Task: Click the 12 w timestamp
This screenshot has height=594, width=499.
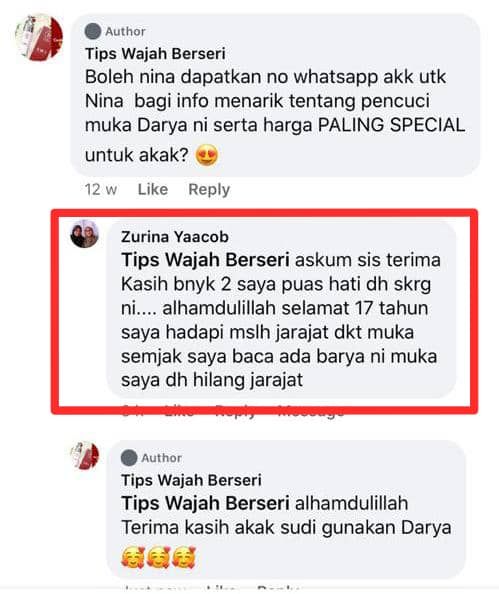Action: tap(101, 189)
